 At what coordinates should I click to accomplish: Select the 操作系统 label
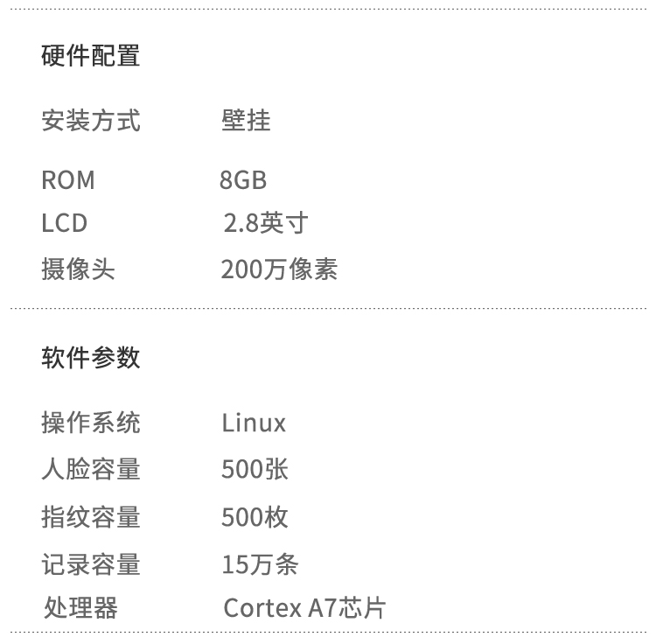tap(91, 423)
